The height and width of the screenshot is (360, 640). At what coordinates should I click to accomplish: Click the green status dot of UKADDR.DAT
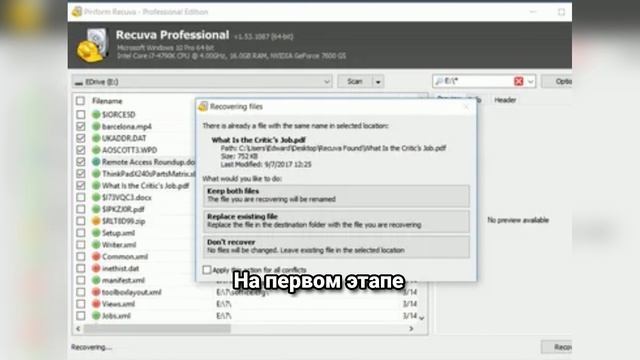[x=96, y=138]
